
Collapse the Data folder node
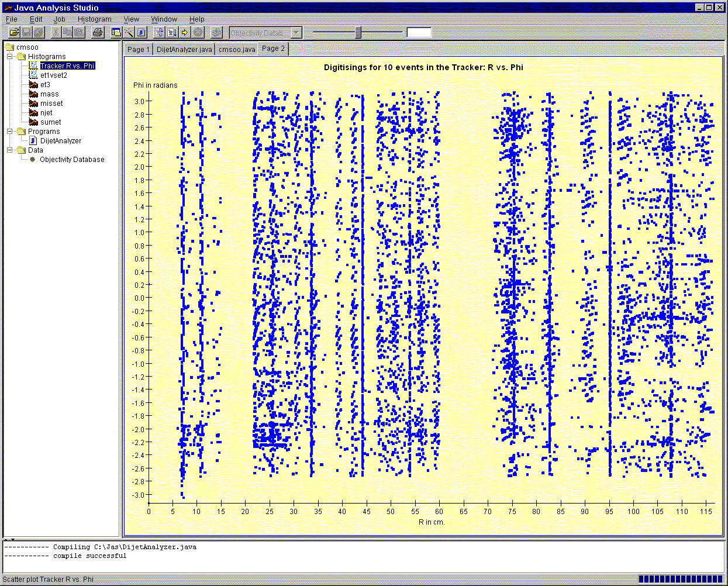10,150
